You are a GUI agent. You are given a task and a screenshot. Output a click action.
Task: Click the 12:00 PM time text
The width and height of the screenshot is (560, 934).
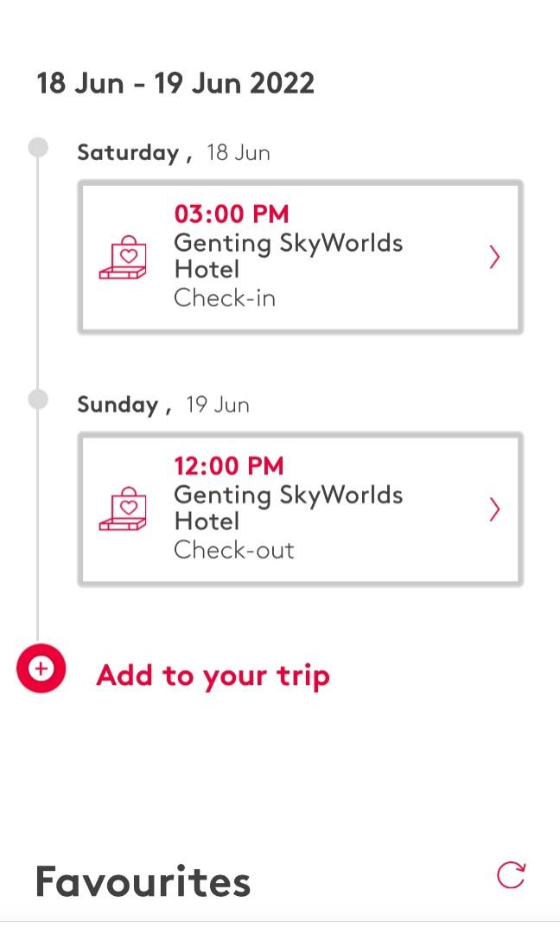(x=228, y=466)
